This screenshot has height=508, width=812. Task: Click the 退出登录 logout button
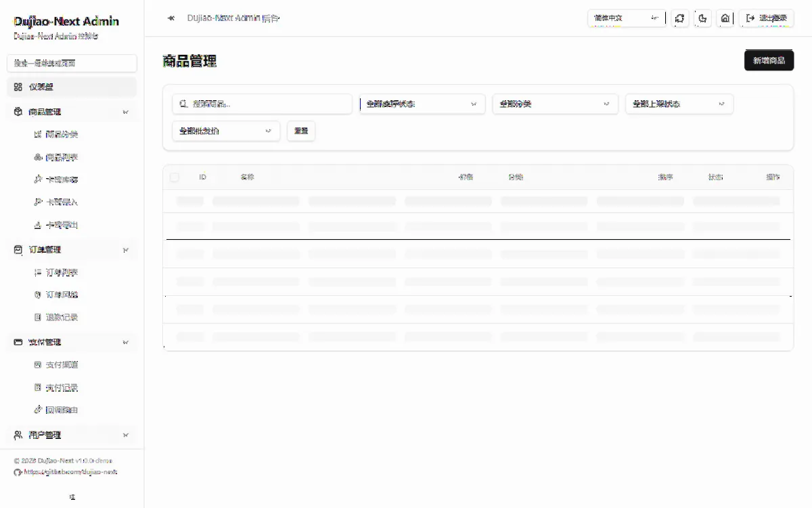(x=767, y=18)
